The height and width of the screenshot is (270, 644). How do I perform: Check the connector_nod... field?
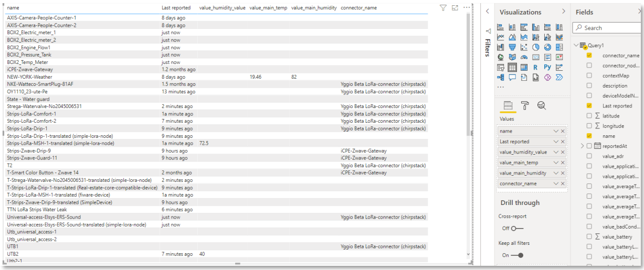589,66
